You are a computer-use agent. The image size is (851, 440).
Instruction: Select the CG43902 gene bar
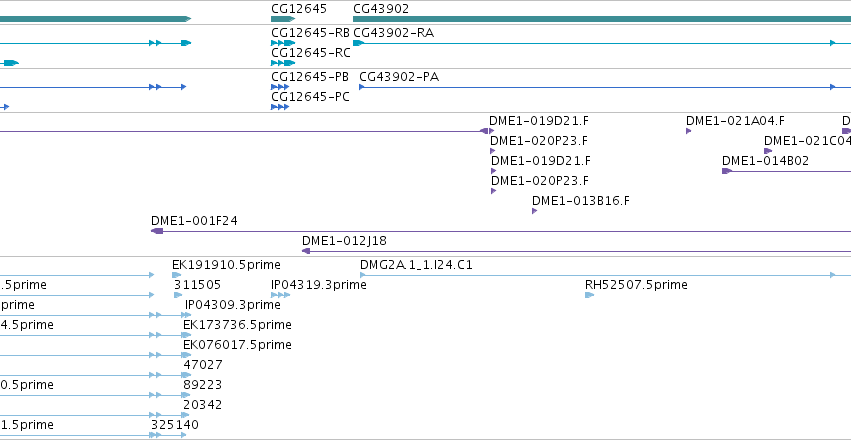click(602, 19)
